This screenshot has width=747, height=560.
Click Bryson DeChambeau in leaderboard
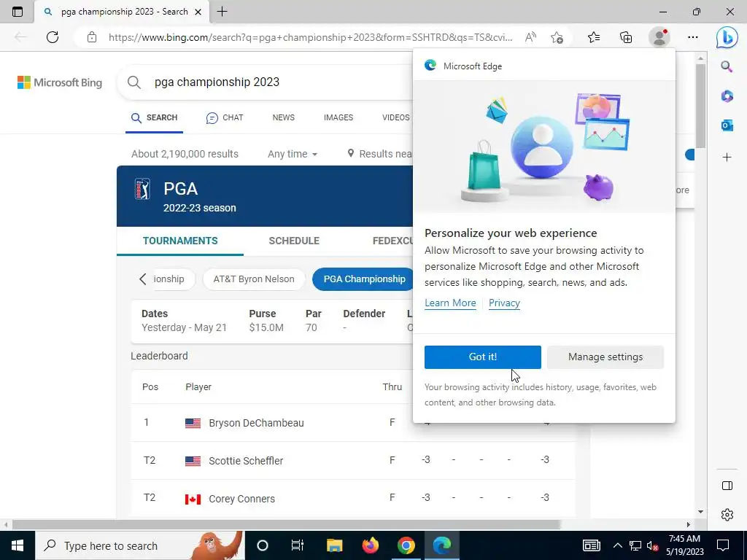[256, 423]
